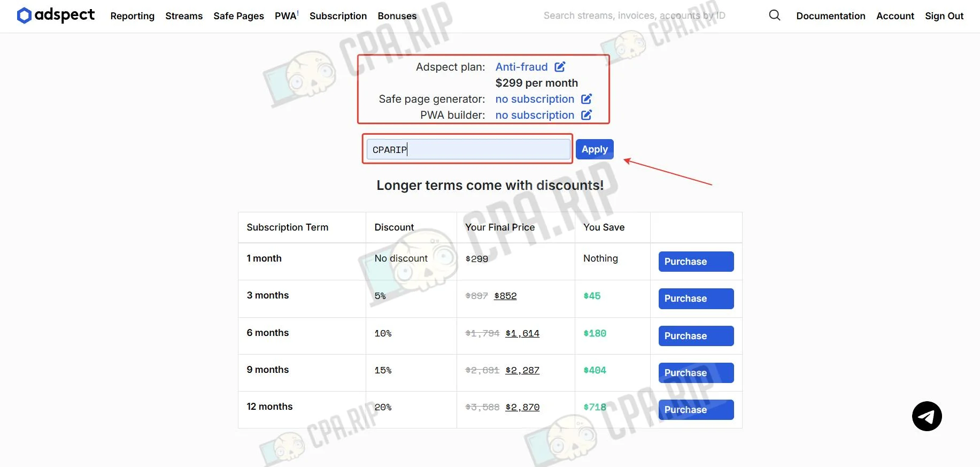The height and width of the screenshot is (467, 980).
Task: Open Safe Pages section
Action: click(238, 16)
